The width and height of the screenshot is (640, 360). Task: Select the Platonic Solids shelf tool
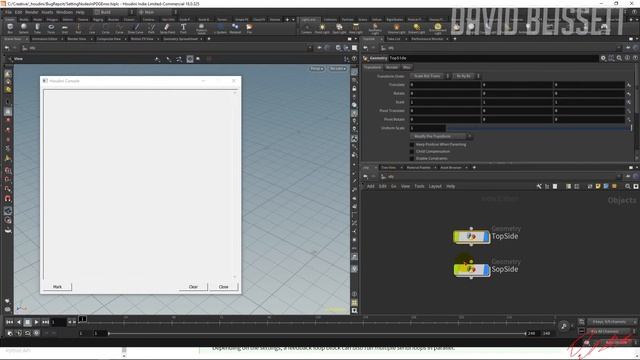201,28
